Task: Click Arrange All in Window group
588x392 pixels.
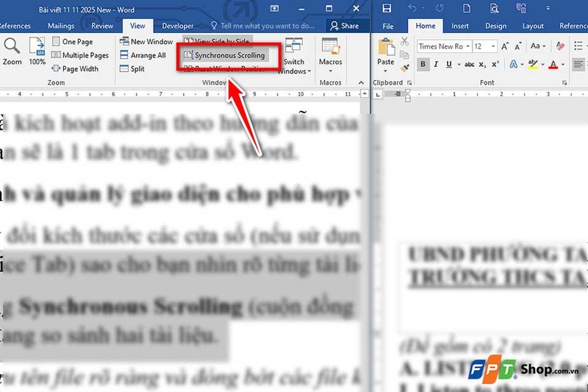Action: (x=143, y=55)
